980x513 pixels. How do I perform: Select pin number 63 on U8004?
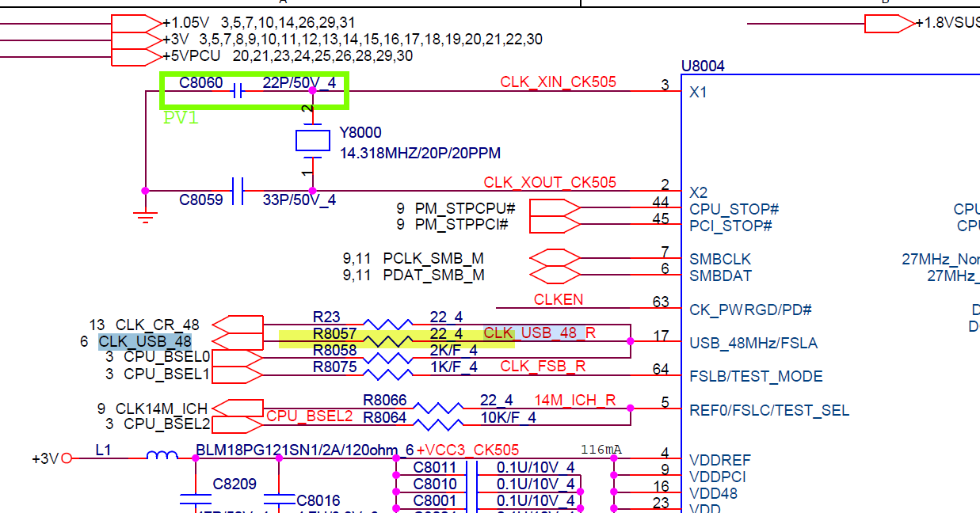pyautogui.click(x=661, y=301)
